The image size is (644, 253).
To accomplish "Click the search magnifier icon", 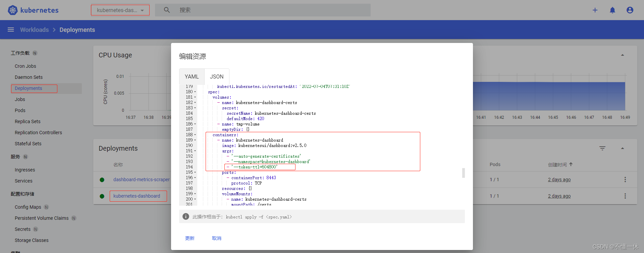I will pos(167,10).
